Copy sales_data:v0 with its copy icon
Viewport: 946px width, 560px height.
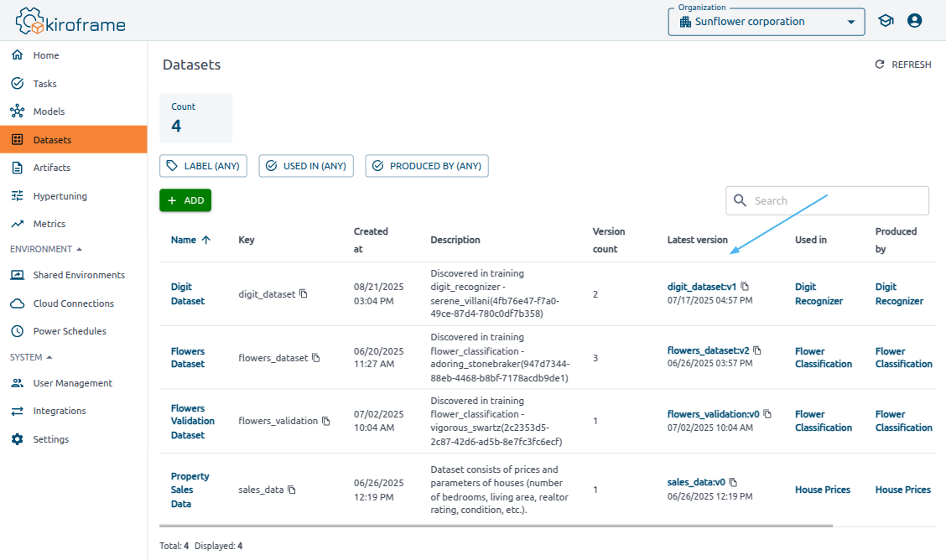(x=733, y=482)
